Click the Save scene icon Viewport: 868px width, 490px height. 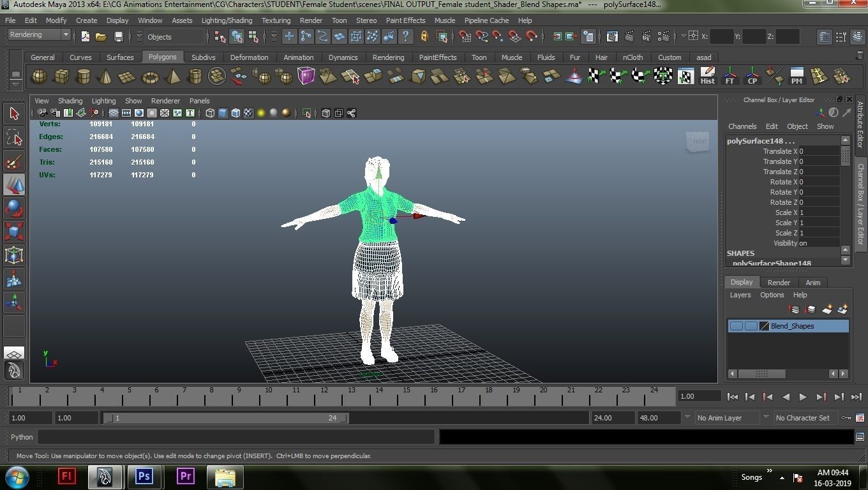(119, 37)
